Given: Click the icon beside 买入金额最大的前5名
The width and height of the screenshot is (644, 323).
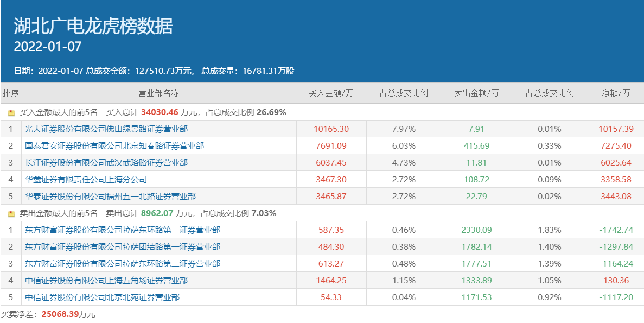Looking at the screenshot, I should point(11,113).
